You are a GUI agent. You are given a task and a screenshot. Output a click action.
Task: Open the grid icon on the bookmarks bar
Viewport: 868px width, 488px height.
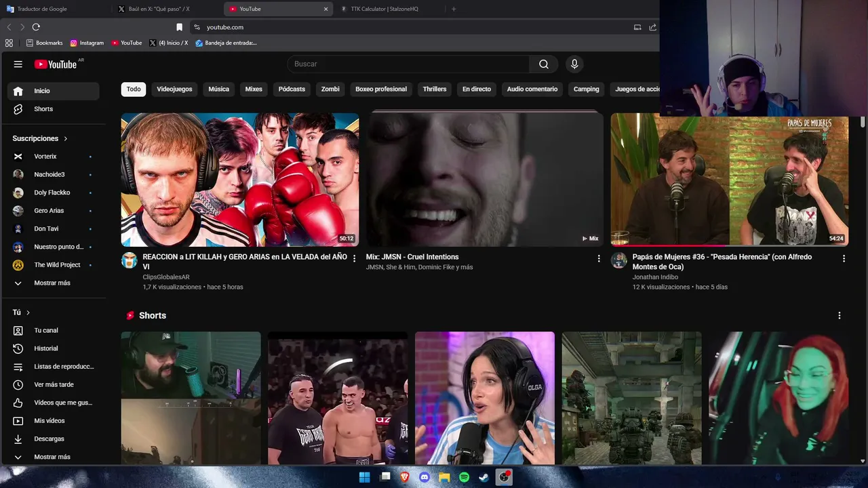click(9, 43)
